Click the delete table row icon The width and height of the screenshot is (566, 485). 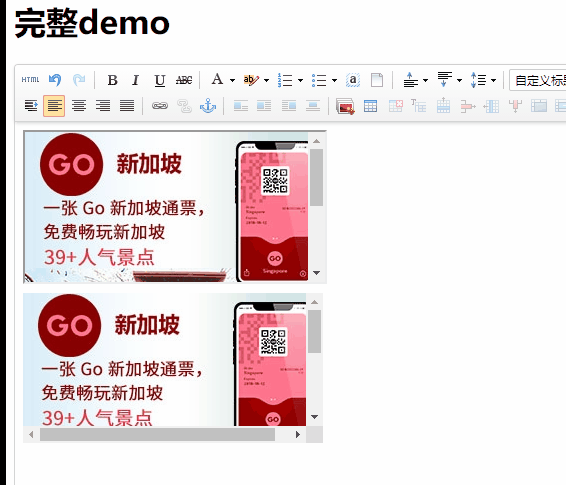point(468,106)
